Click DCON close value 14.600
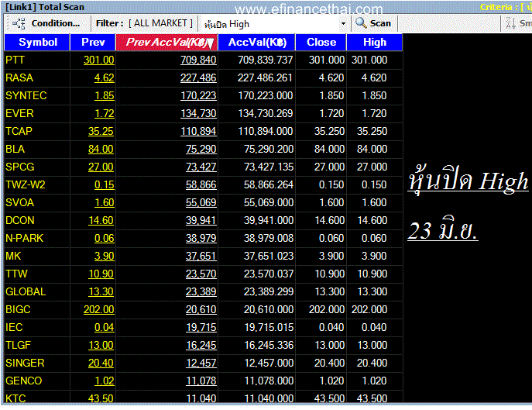532x410 pixels. tap(329, 220)
